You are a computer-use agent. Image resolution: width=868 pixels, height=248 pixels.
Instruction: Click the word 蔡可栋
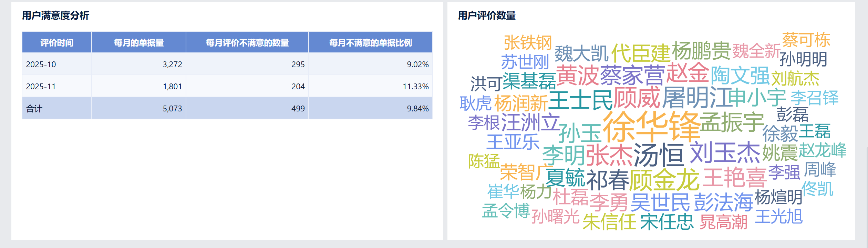coord(806,40)
